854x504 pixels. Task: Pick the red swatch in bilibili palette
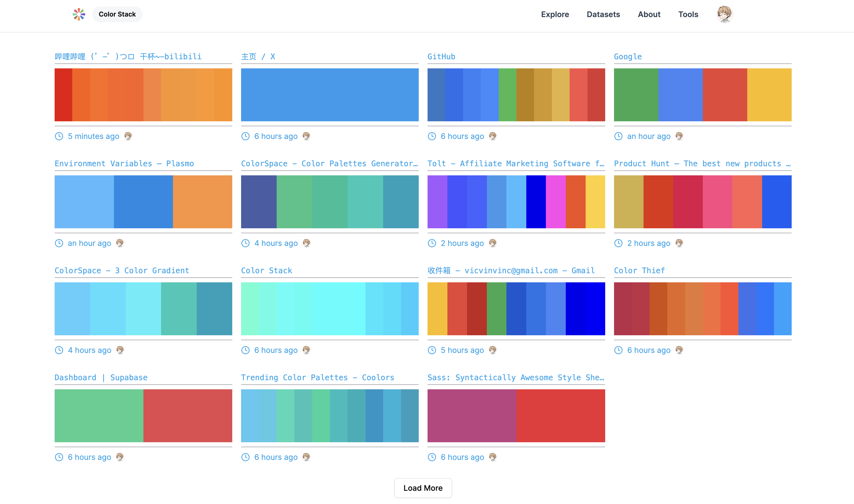point(63,95)
